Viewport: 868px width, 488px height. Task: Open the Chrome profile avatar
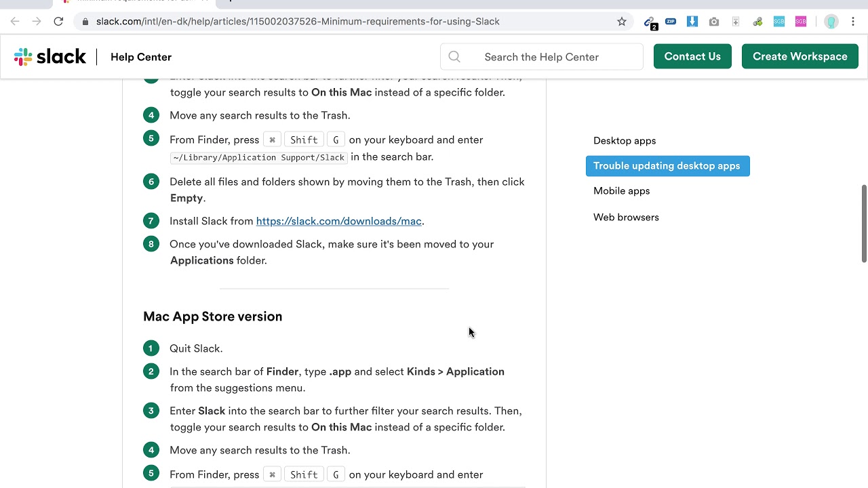[x=831, y=22]
